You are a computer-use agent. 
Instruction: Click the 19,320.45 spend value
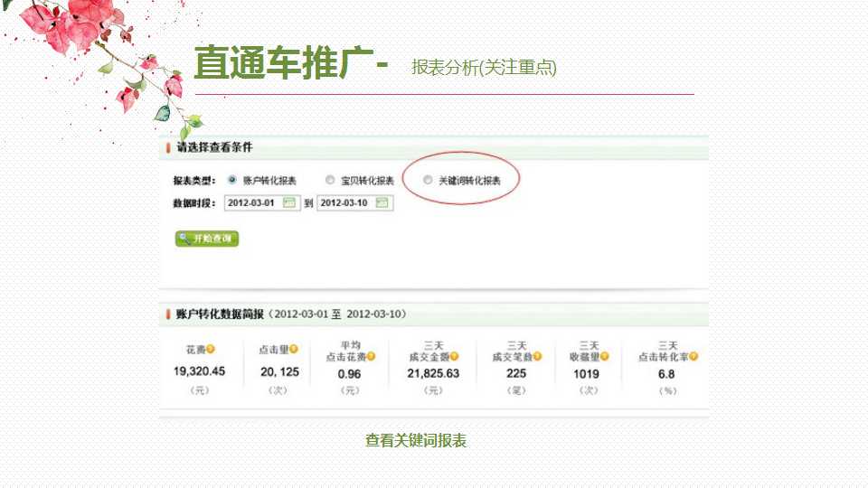tap(199, 371)
